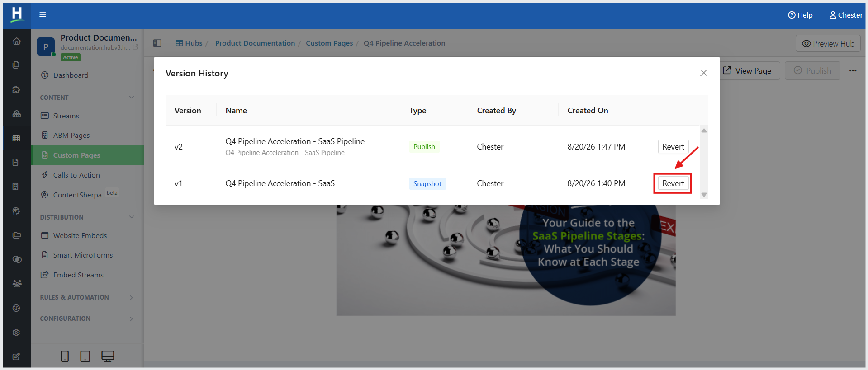Viewport: 868px width, 370px height.
Task: Click the Product Documentation hub avatar P
Action: [46, 47]
